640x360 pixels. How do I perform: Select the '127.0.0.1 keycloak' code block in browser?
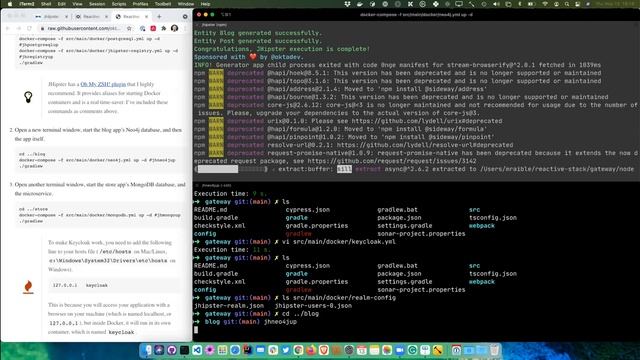[114, 285]
